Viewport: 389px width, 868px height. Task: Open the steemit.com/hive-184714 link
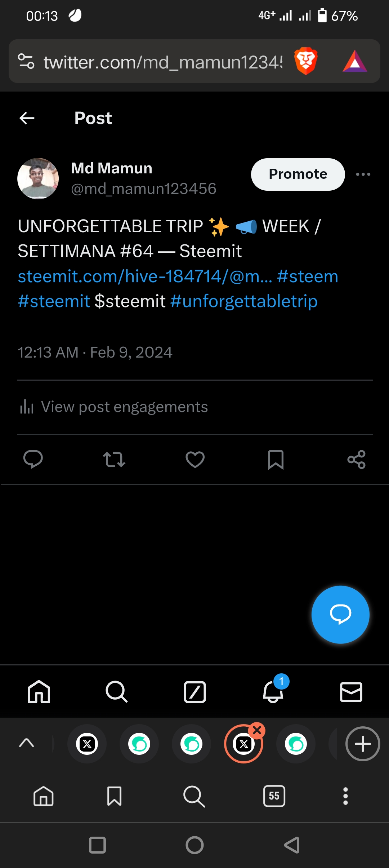click(x=145, y=276)
